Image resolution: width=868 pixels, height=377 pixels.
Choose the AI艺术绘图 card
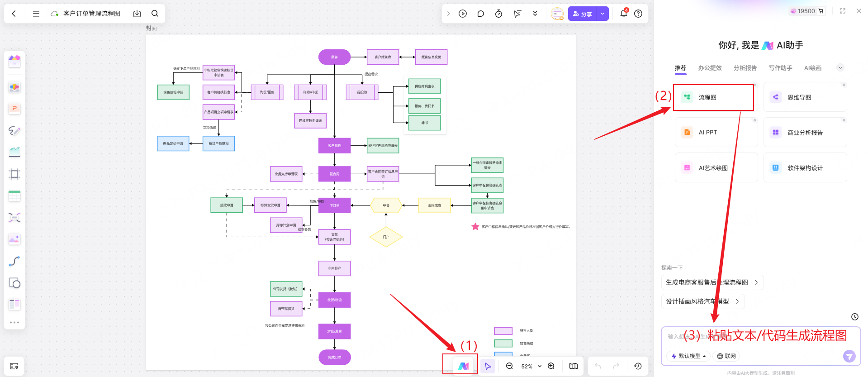click(716, 167)
